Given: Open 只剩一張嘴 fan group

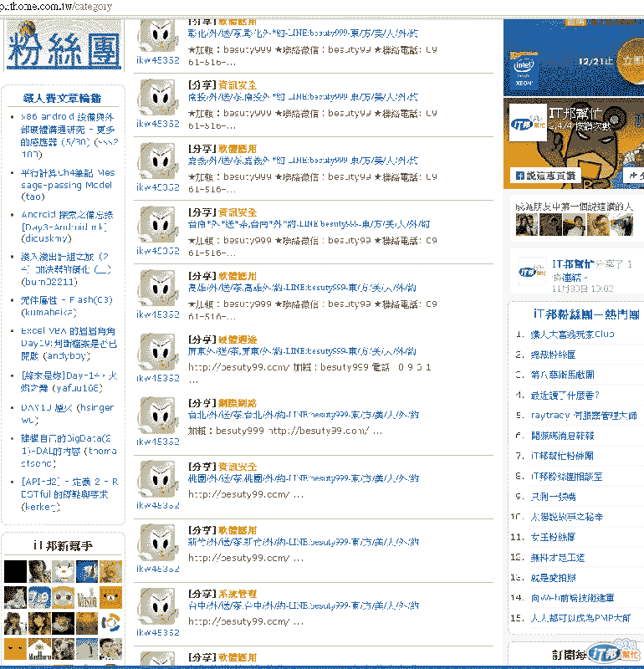Looking at the screenshot, I should coord(553,497).
